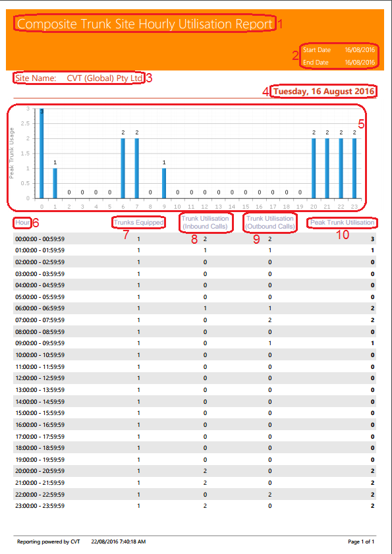
Task: Select the 05:00:00 - 05:59:59 row label
Action: (40, 297)
